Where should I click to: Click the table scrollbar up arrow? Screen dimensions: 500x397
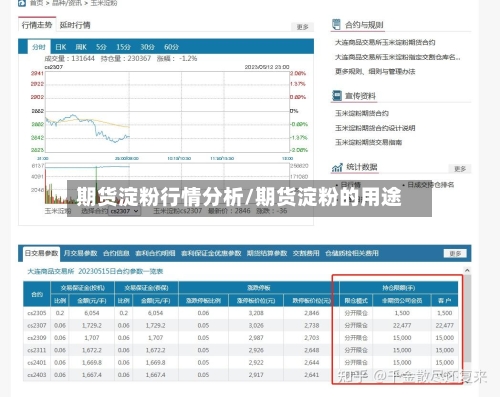pyautogui.click(x=467, y=270)
